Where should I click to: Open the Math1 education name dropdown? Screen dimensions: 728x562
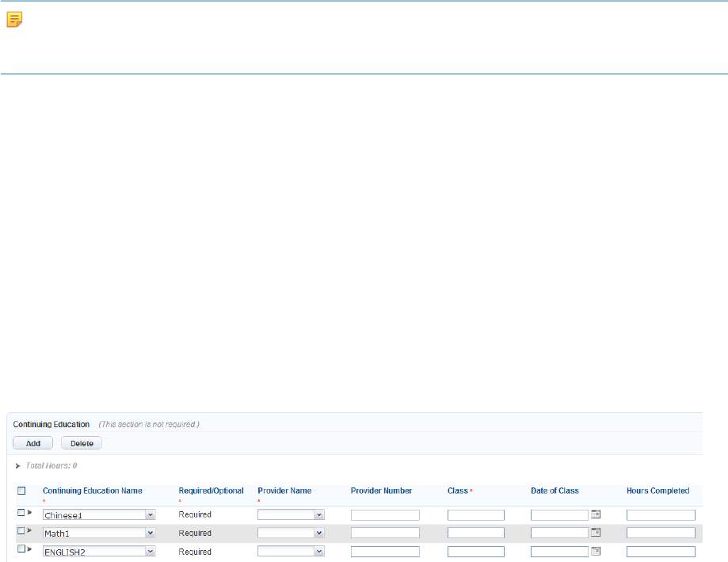(x=99, y=533)
